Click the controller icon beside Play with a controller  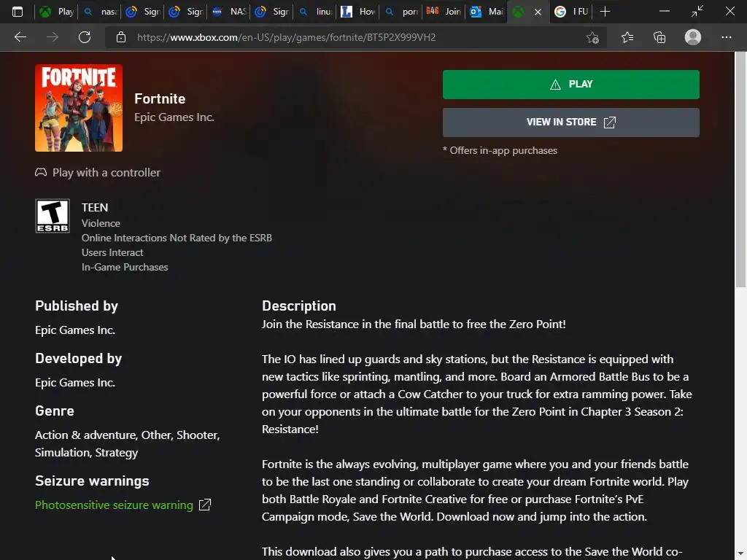pyautogui.click(x=41, y=172)
